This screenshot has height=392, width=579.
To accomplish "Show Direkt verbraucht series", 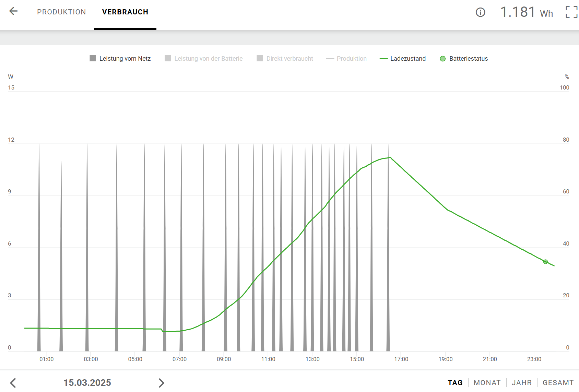I will click(x=285, y=59).
